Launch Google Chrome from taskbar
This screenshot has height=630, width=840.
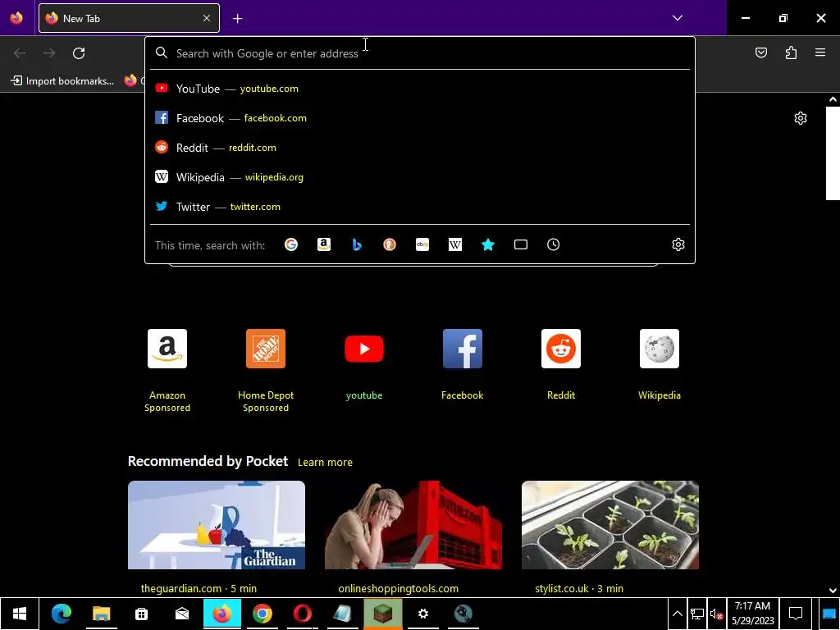[x=262, y=614]
